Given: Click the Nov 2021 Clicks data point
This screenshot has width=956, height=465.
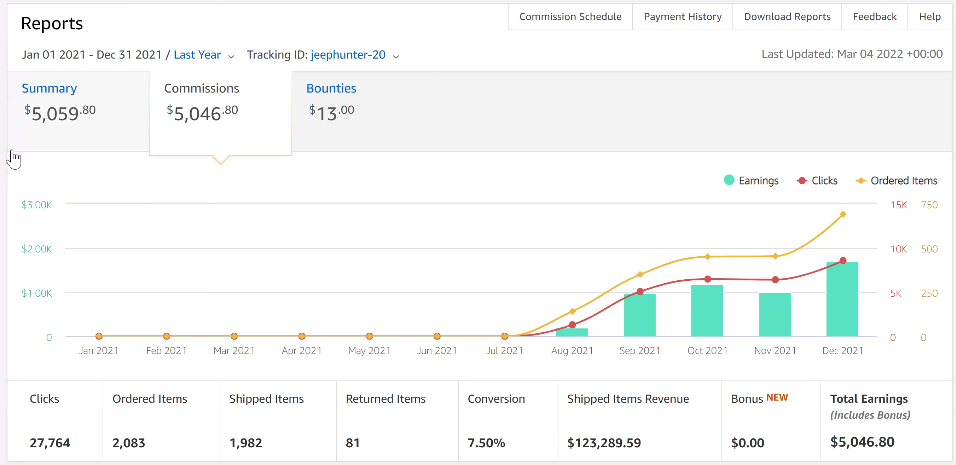Looking at the screenshot, I should pyautogui.click(x=776, y=280).
